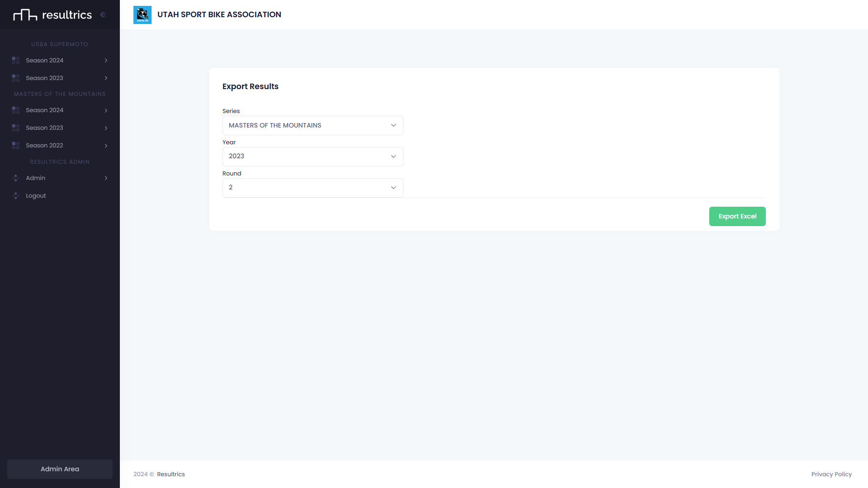Open the Privacy Policy link
Viewport: 868px width, 488px height.
(831, 474)
